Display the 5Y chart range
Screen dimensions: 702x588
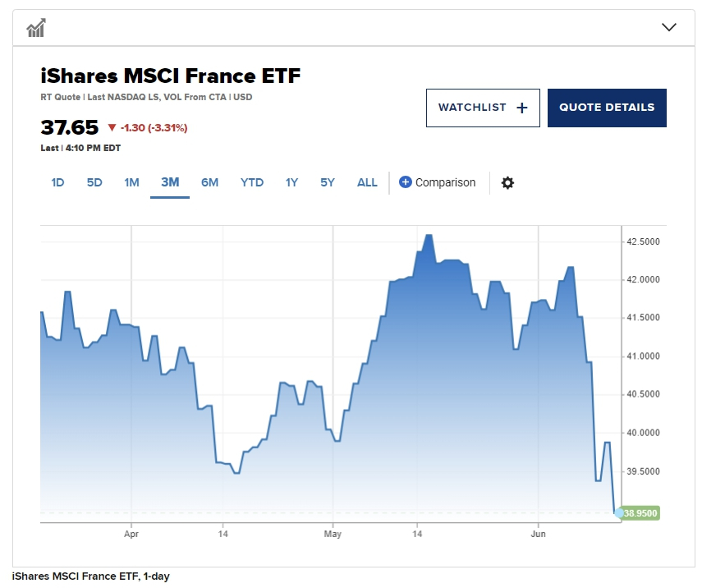(x=328, y=182)
